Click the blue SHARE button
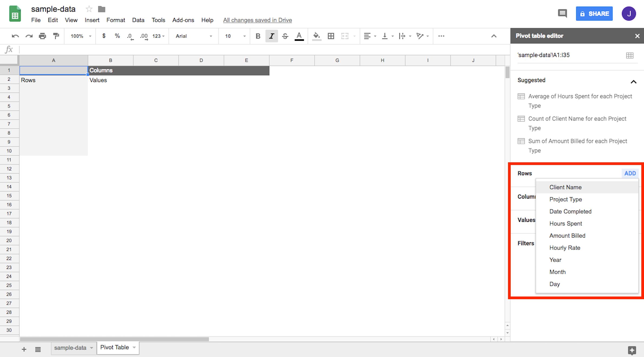The image size is (644, 357). (594, 14)
